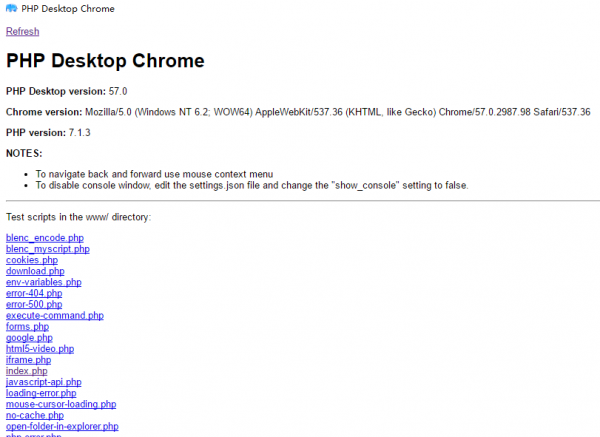Click the PHP Desktop Chrome title bar icon
Viewport: 600px width, 437px height.
[11, 9]
